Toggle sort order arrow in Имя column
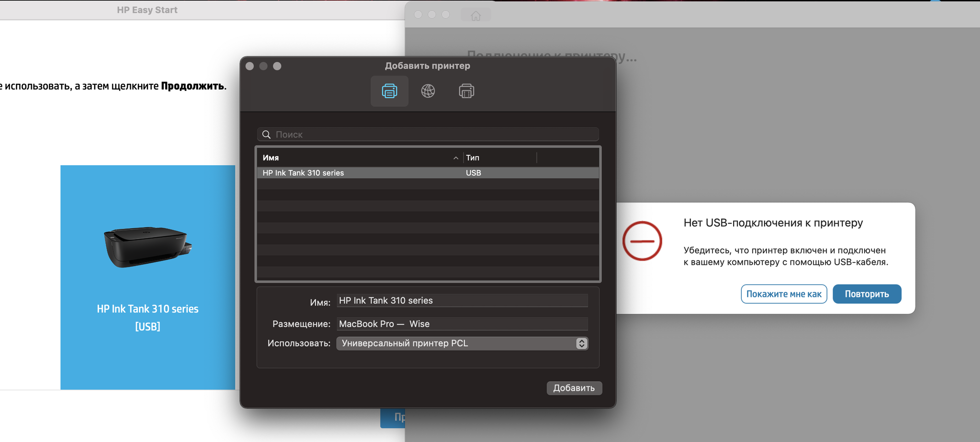The image size is (980, 442). (456, 158)
